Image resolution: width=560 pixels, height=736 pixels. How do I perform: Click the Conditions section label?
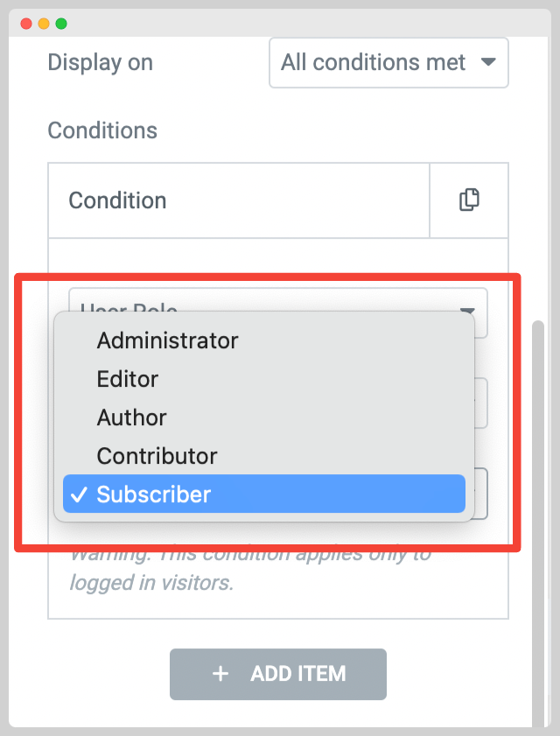[102, 130]
